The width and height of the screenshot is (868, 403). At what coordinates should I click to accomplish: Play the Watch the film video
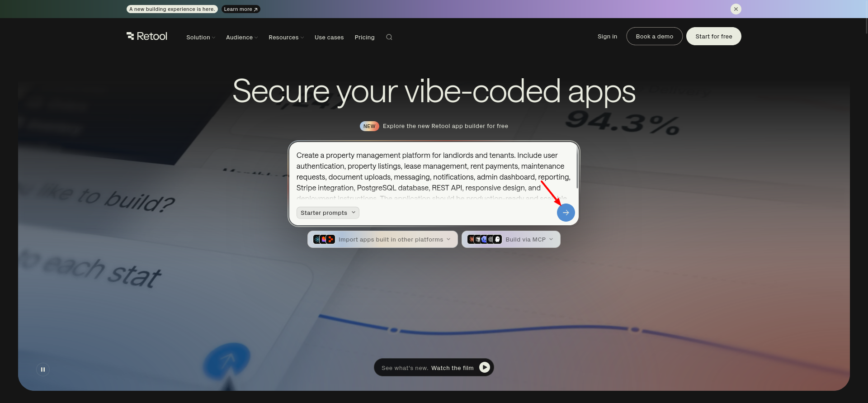pos(434,367)
